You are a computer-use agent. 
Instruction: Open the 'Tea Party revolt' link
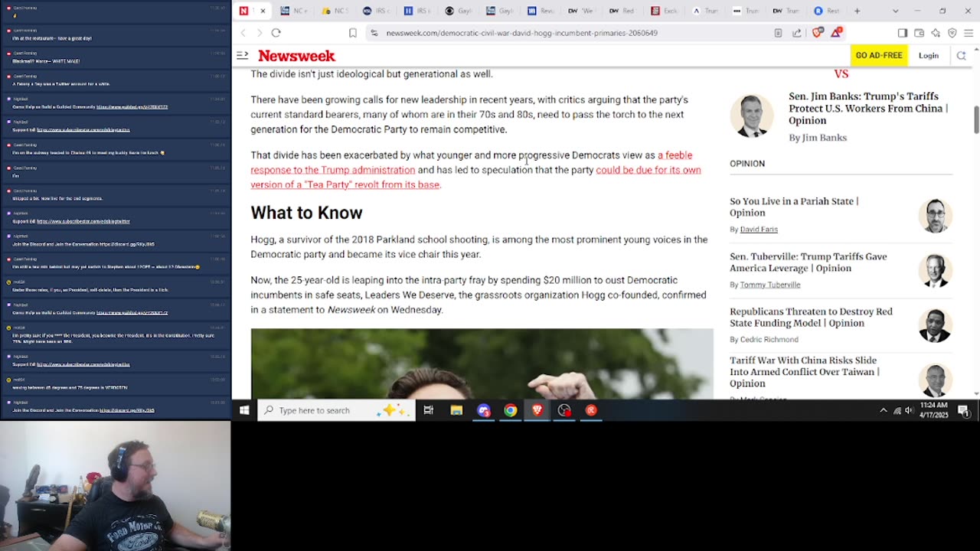click(x=475, y=177)
